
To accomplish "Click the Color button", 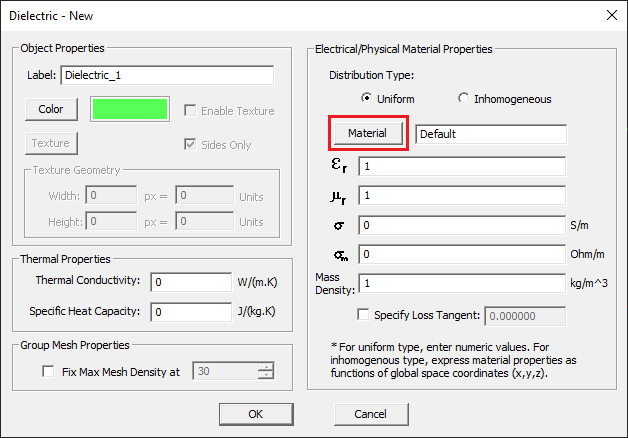I will [x=51, y=109].
